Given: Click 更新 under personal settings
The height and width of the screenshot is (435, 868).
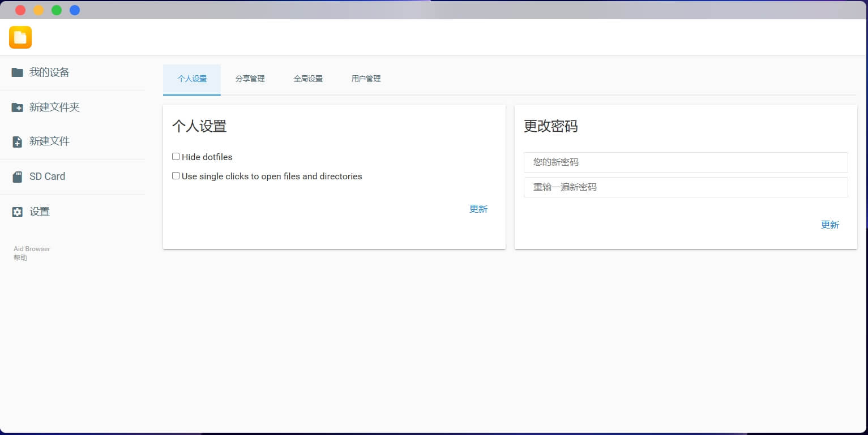Looking at the screenshot, I should (x=478, y=209).
